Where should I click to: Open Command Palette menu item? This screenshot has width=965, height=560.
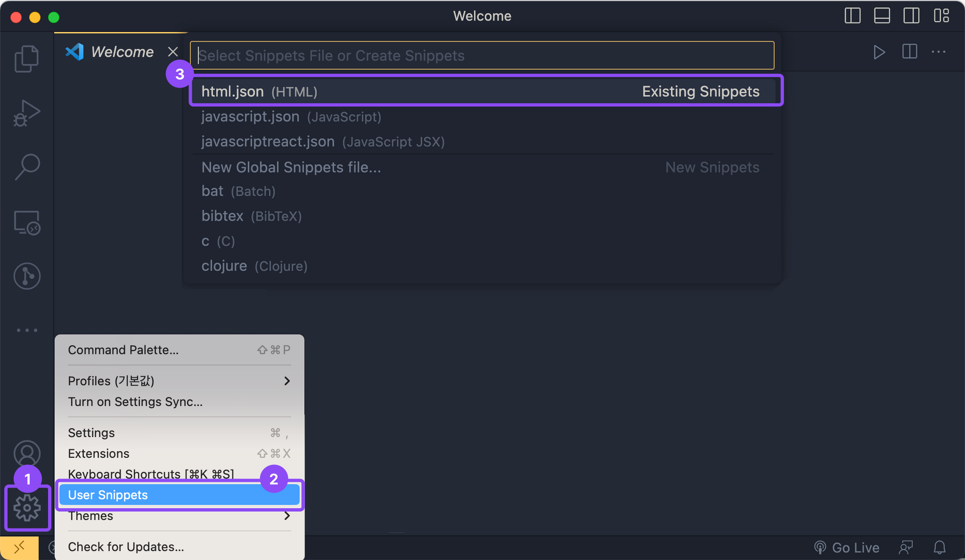[x=179, y=350]
